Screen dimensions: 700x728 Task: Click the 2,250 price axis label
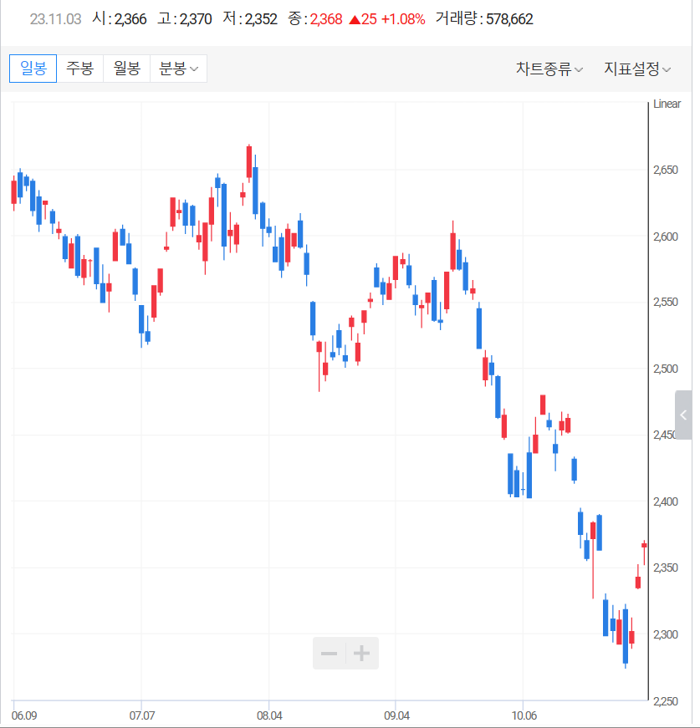(665, 701)
